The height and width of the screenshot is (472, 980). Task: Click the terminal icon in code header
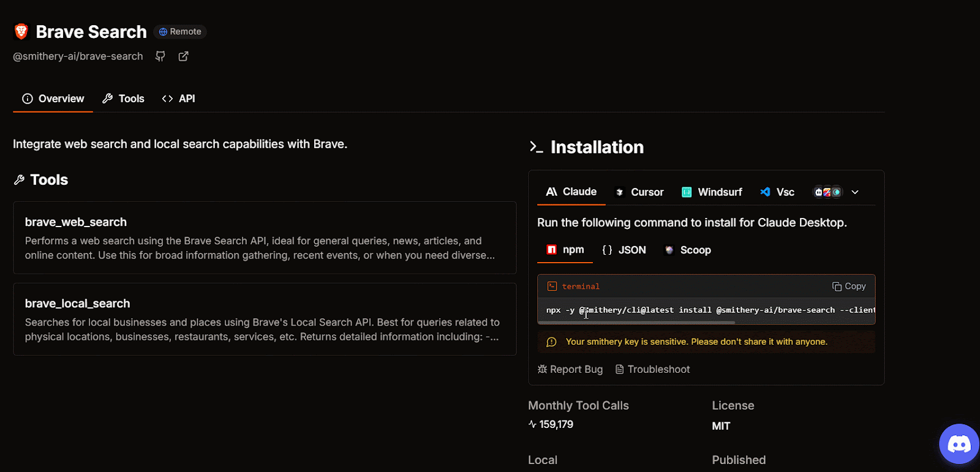click(552, 286)
